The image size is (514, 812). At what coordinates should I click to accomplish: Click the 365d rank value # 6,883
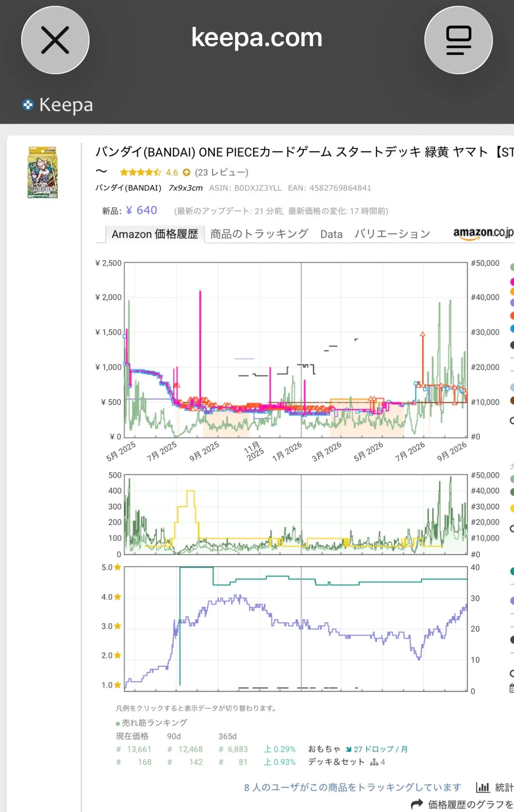[233, 749]
